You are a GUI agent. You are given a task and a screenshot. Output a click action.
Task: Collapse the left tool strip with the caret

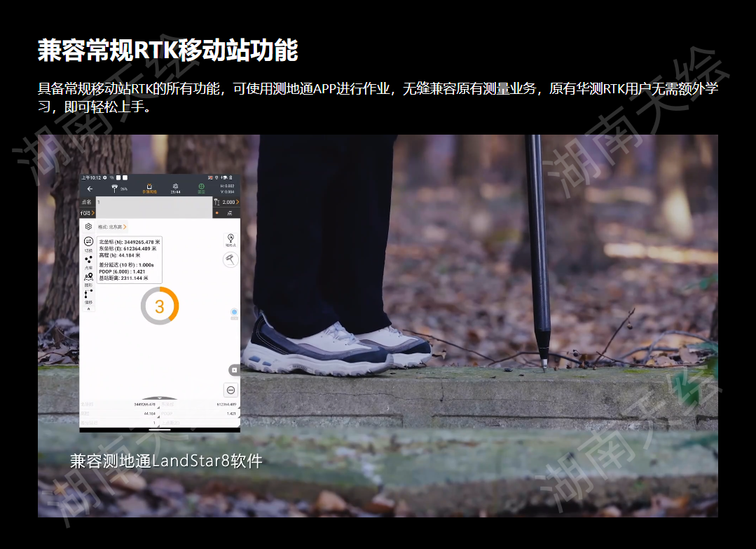89,309
